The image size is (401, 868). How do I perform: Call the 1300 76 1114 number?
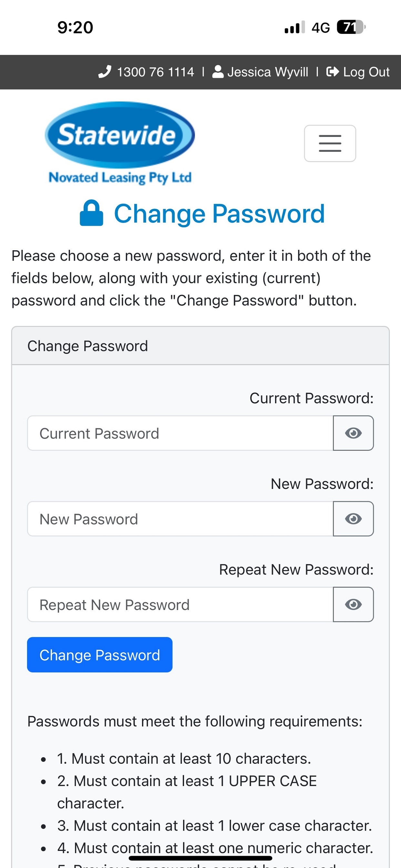pos(155,72)
